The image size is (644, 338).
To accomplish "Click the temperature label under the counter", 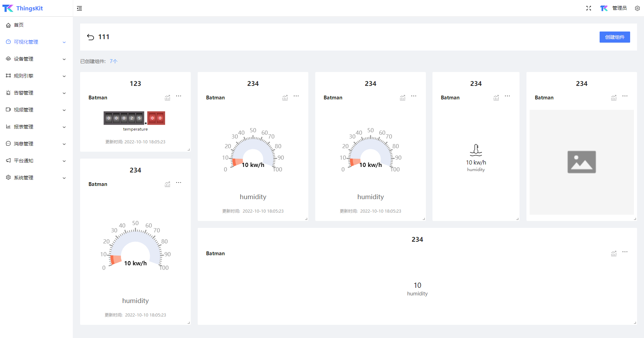I will point(135,129).
